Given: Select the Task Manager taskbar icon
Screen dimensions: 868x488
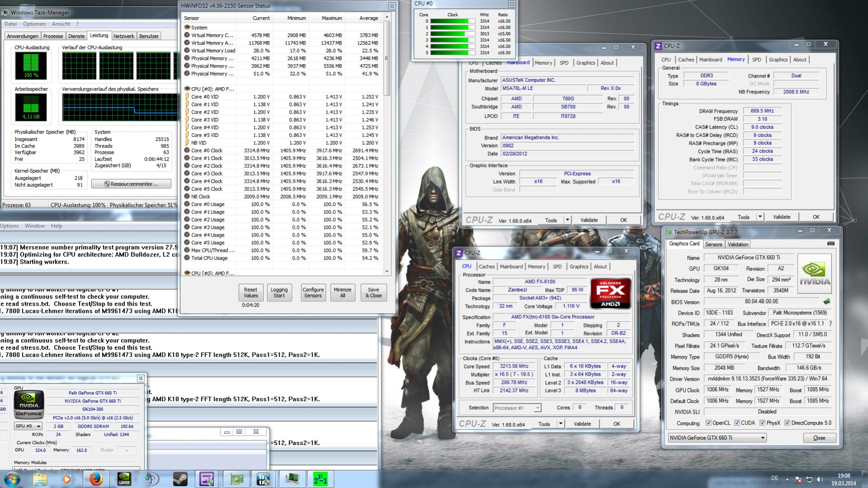Looking at the screenshot, I should 292,479.
